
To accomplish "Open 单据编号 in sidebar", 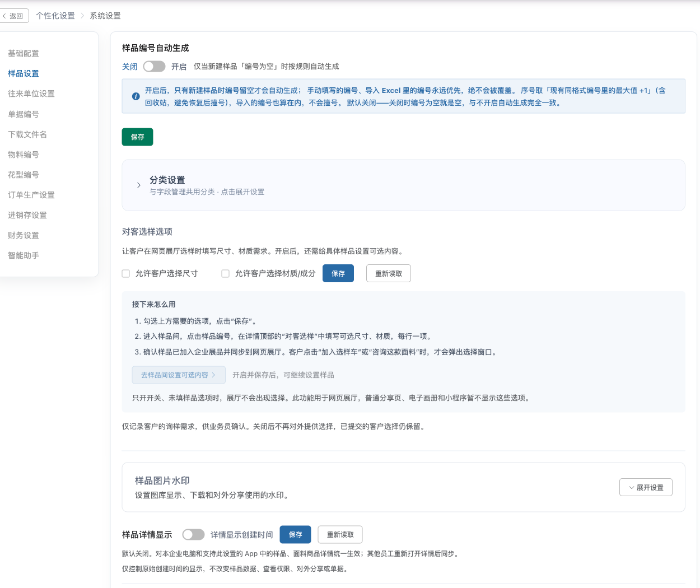I will (x=24, y=114).
